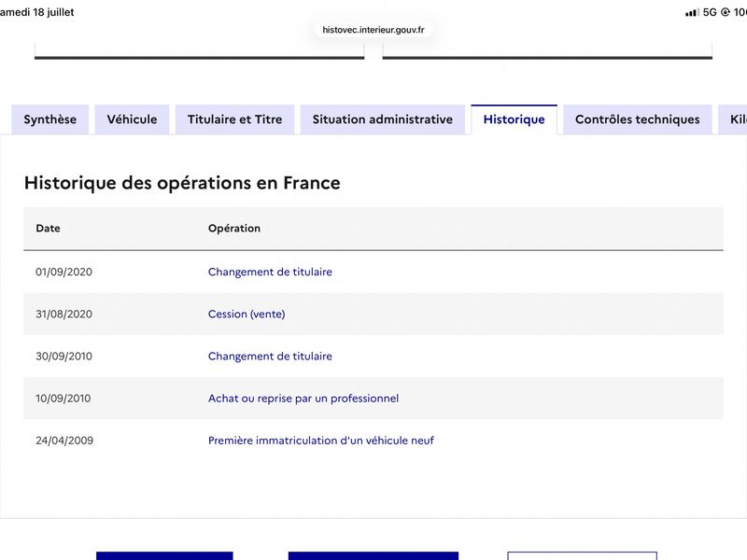Viewport: 747px width, 560px height.
Task: Open the Véhicule tab
Action: tap(132, 119)
